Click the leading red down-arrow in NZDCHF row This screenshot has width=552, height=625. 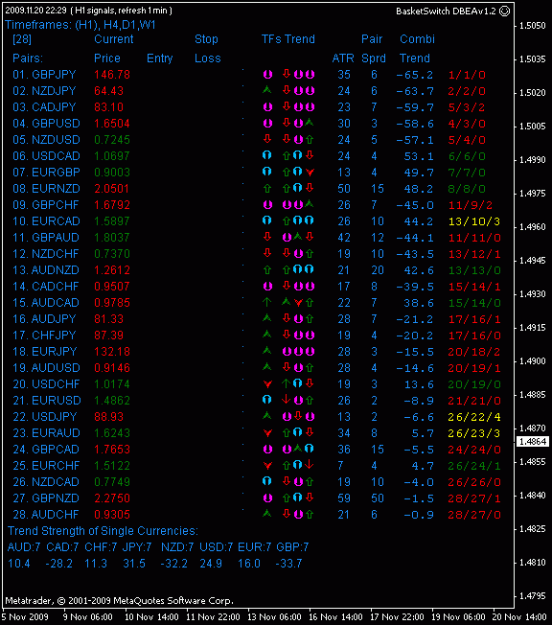tap(267, 253)
